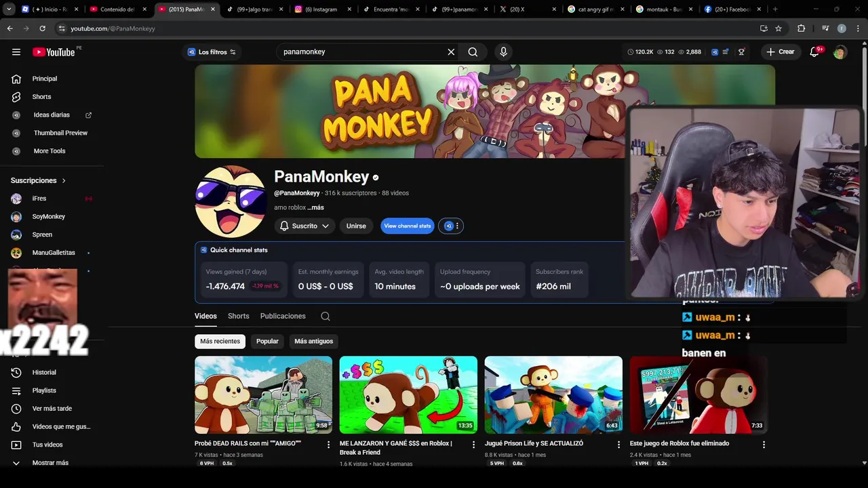The image size is (868, 488).
Task: Open options for the Jugué Prison Life video
Action: [618, 445]
